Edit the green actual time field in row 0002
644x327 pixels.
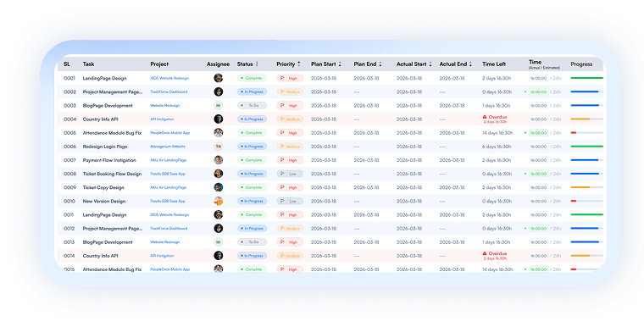[538, 91]
